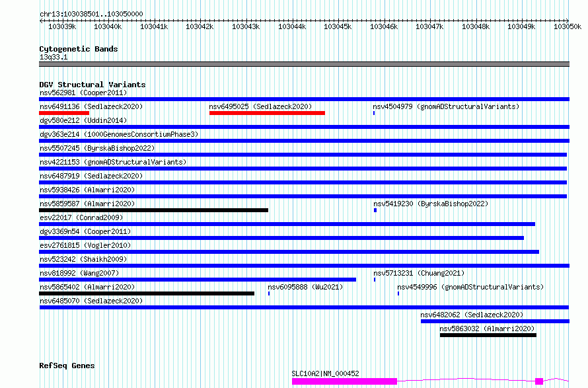Click nsv4221153 (gnomADStructuralVariants) label
The image size is (588, 388).
(x=113, y=162)
